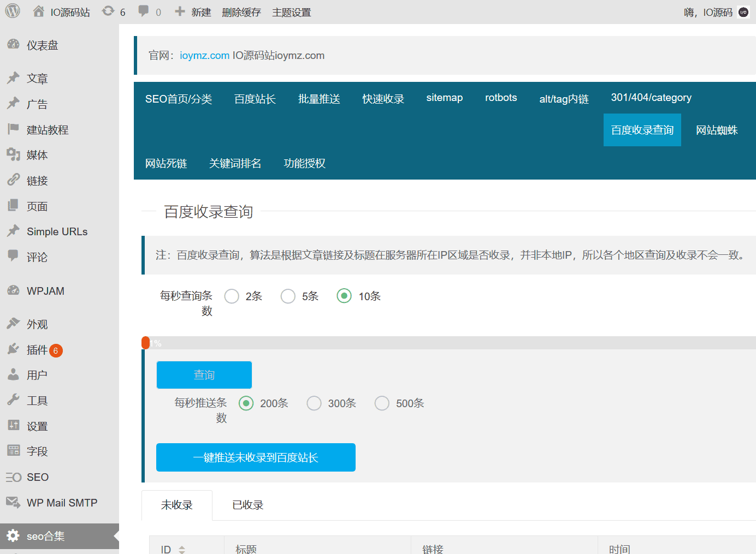Open the 网站蜘蛛 menu item
Image resolution: width=756 pixels, height=554 pixels.
pyautogui.click(x=717, y=130)
